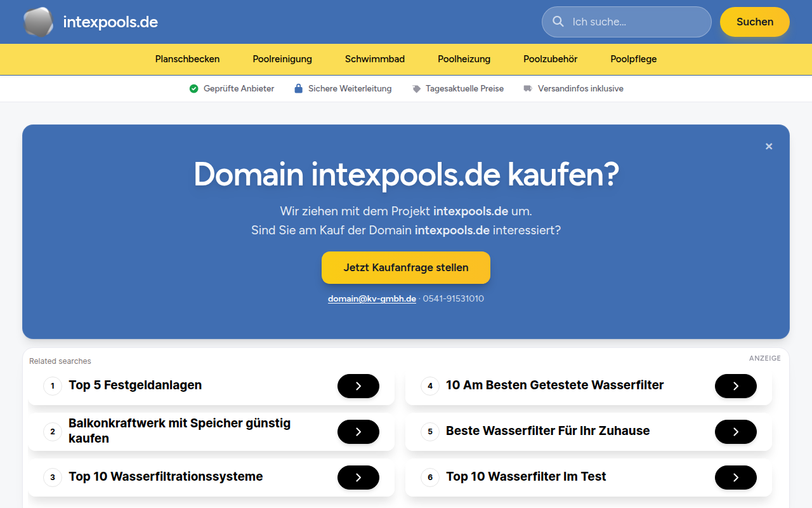Click arrow button for Top 10 Wasserfiltrationssysteme

358,478
